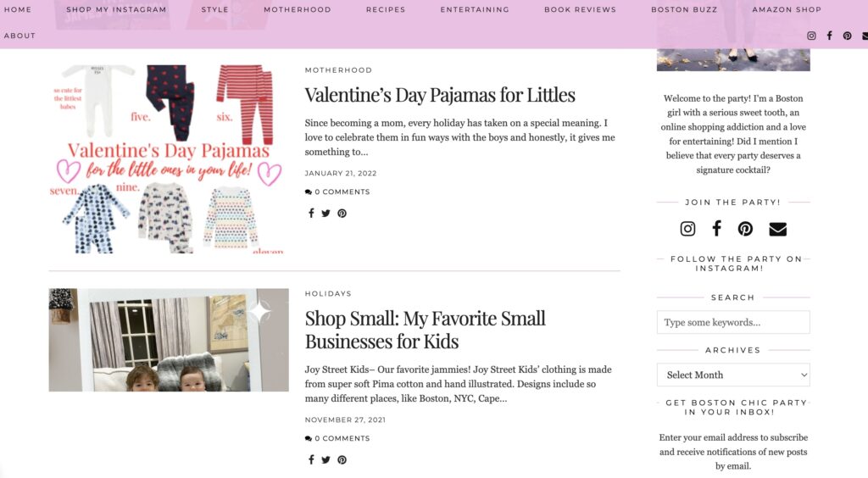Click sidebar Pinterest icon under Join the Party
Image resolution: width=868 pixels, height=478 pixels.
tap(745, 229)
